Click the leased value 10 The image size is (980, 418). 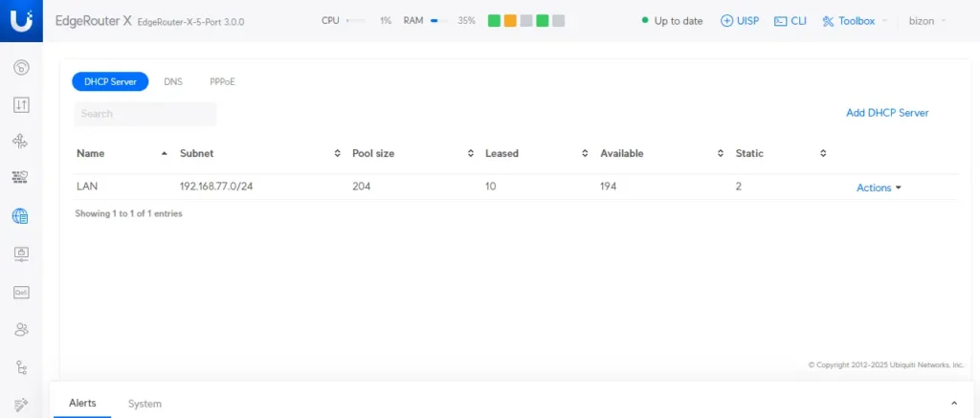point(491,187)
